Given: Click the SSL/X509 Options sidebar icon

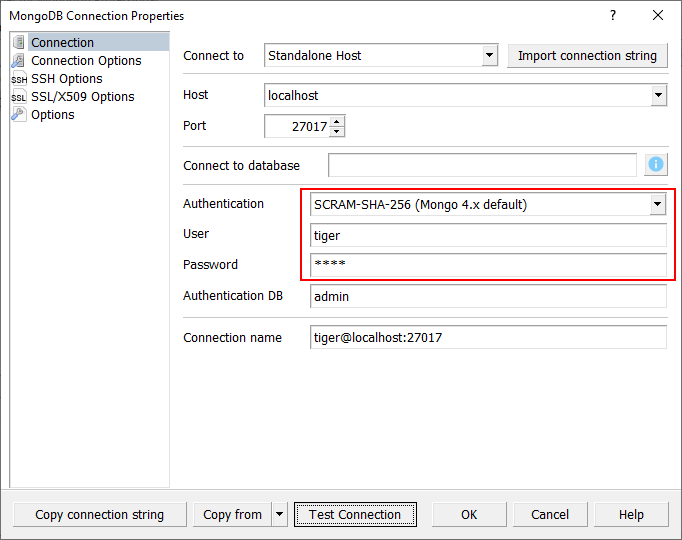Looking at the screenshot, I should pos(19,97).
